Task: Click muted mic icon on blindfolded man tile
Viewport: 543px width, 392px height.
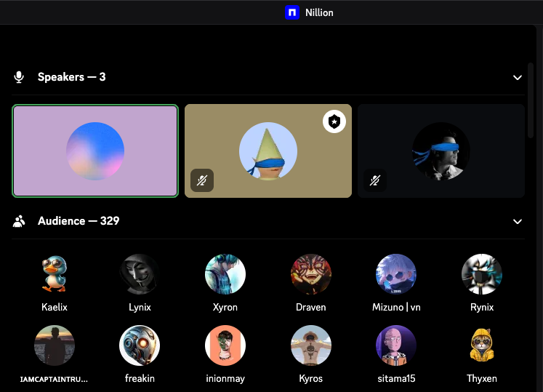Action: pyautogui.click(x=374, y=180)
